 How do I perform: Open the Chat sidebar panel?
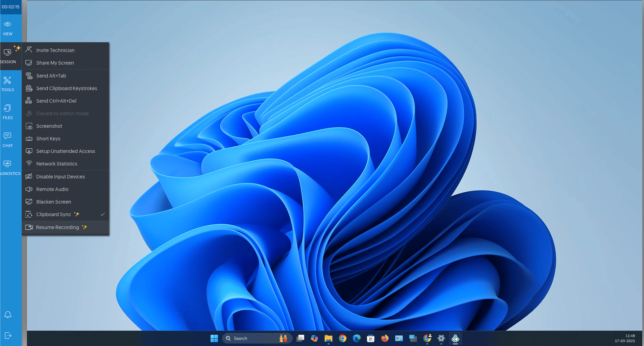[8, 140]
